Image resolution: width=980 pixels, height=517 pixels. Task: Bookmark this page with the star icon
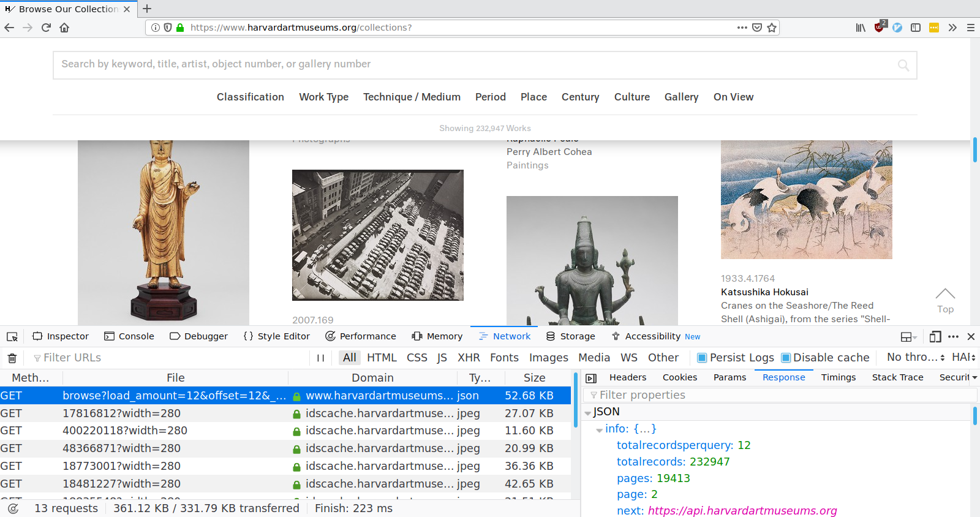(772, 28)
